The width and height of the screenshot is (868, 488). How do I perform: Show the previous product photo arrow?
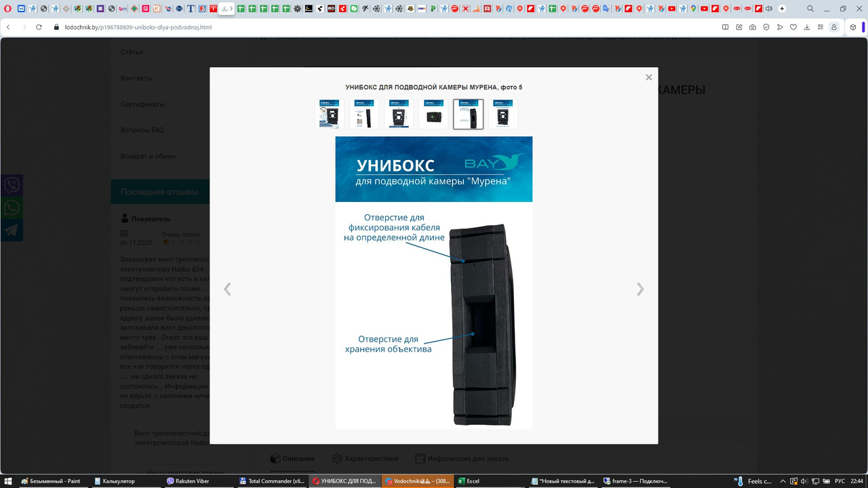pos(227,289)
